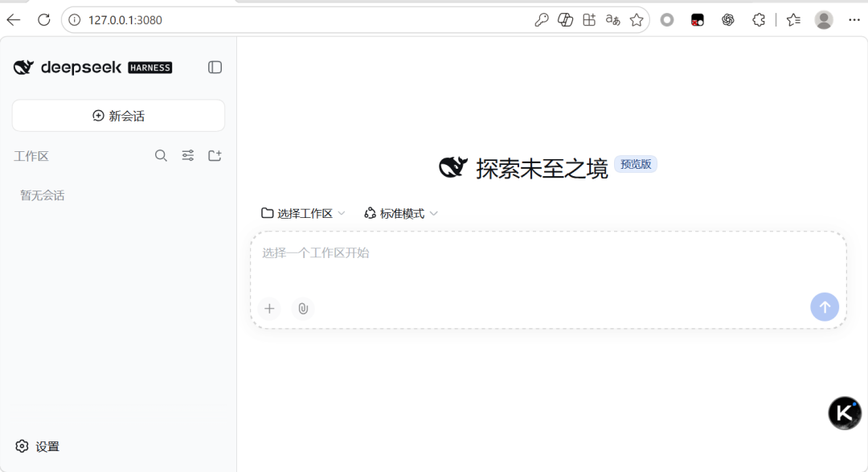Open the floating K assistant button
This screenshot has width=868, height=472.
(845, 413)
